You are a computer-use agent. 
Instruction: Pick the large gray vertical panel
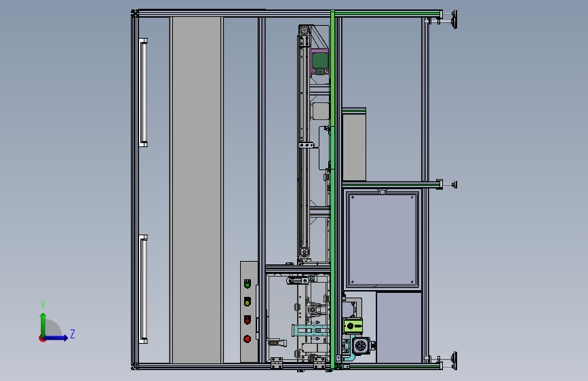click(197, 190)
